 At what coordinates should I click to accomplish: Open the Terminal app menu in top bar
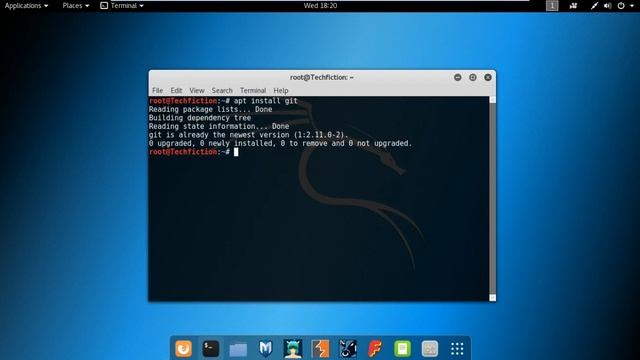tap(122, 6)
